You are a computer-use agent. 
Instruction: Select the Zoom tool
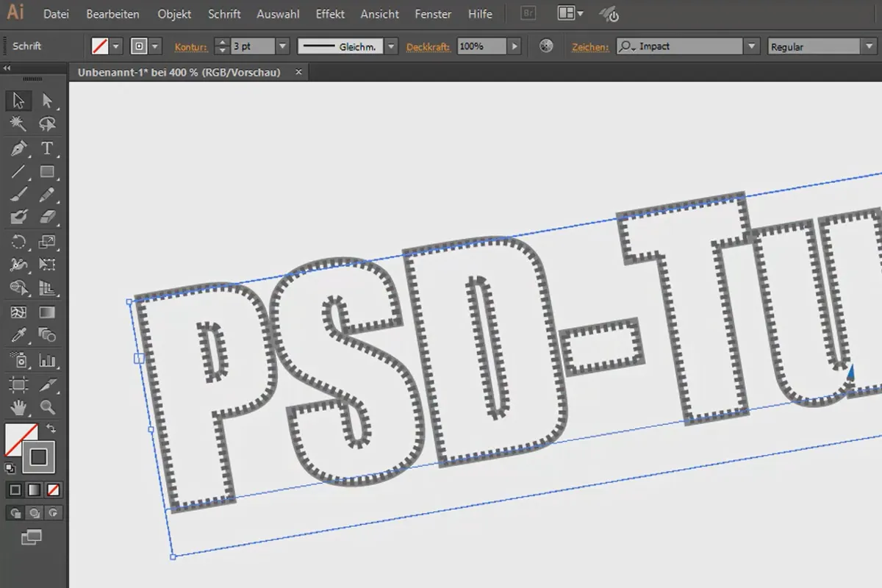[x=47, y=406]
